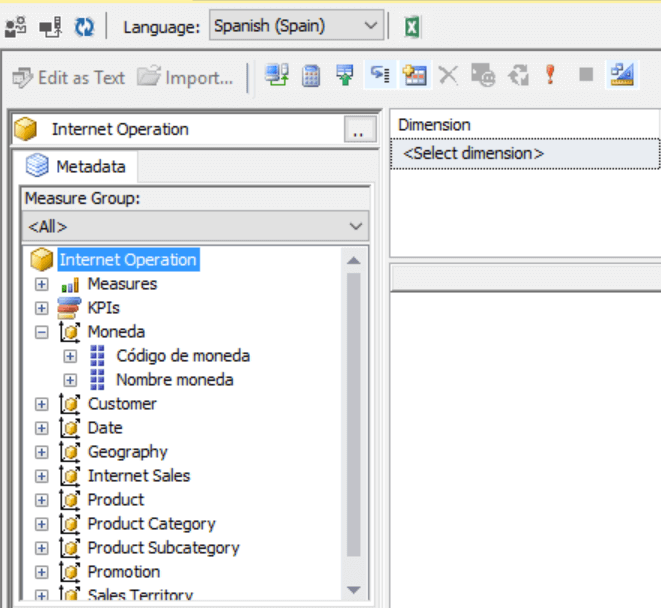661x608 pixels.
Task: Click the Add Calculated Member calculator icon
Action: click(x=311, y=76)
